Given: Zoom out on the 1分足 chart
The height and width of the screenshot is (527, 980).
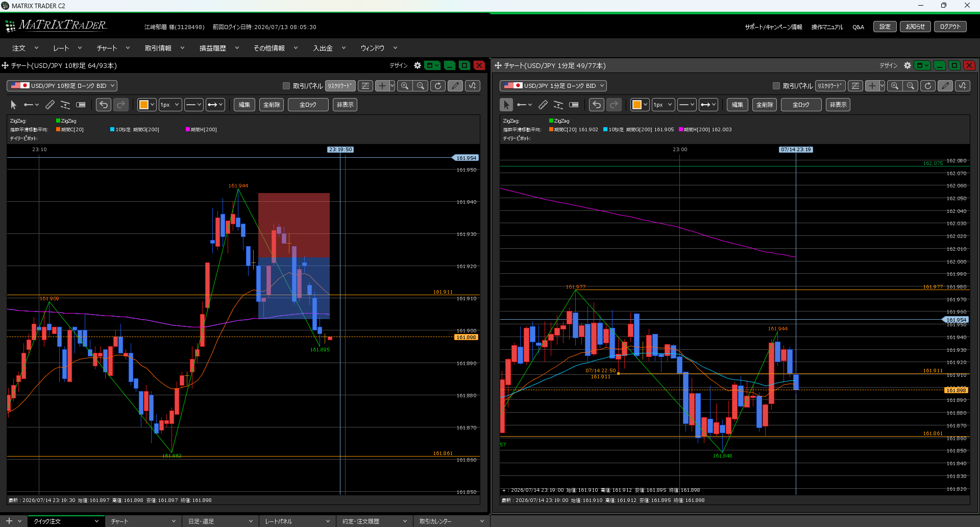Looking at the screenshot, I should click(911, 86).
